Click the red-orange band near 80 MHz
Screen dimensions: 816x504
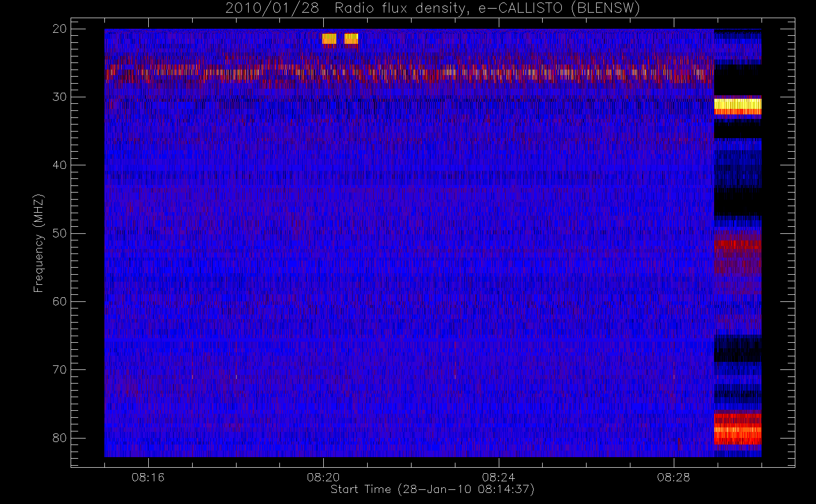[x=737, y=429]
